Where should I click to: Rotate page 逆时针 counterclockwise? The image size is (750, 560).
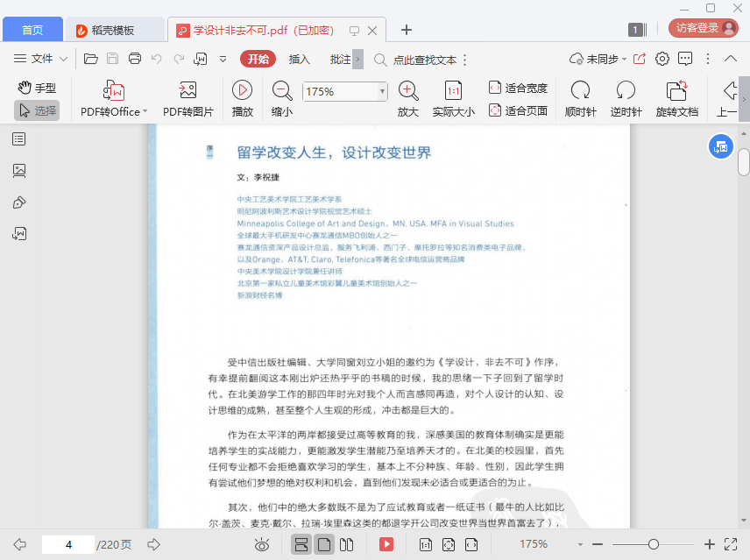click(626, 98)
